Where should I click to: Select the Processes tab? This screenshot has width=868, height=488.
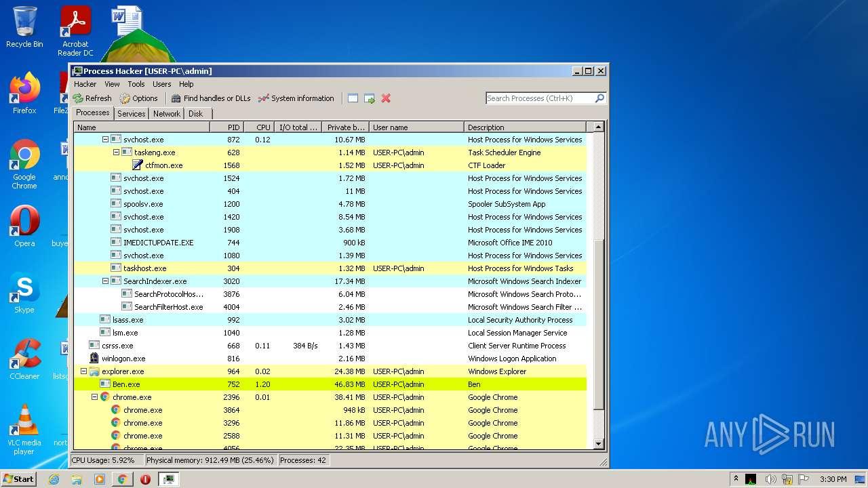pos(93,113)
